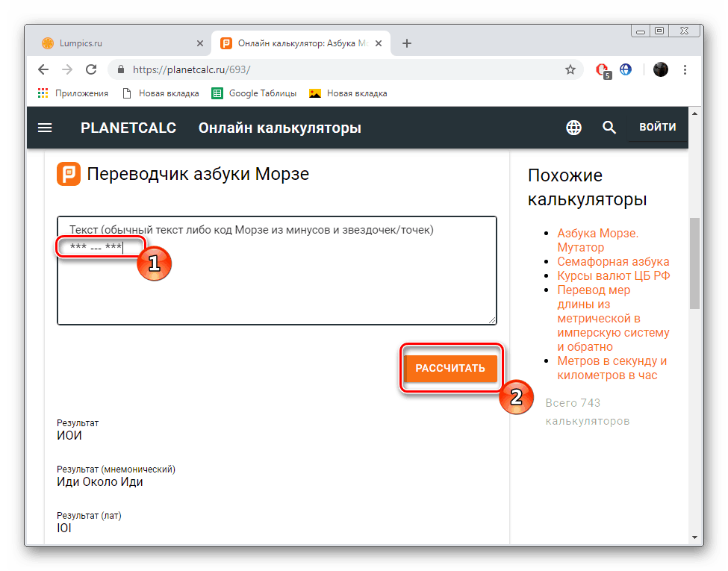Open the Азбука Морзе. Мутатор link
This screenshot has height=571, width=728.
click(597, 240)
